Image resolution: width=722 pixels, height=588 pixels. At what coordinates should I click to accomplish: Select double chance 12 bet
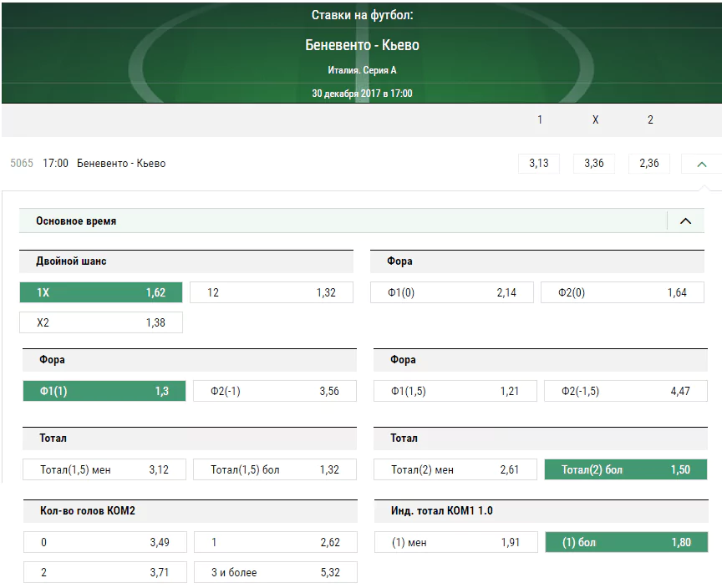click(x=272, y=292)
